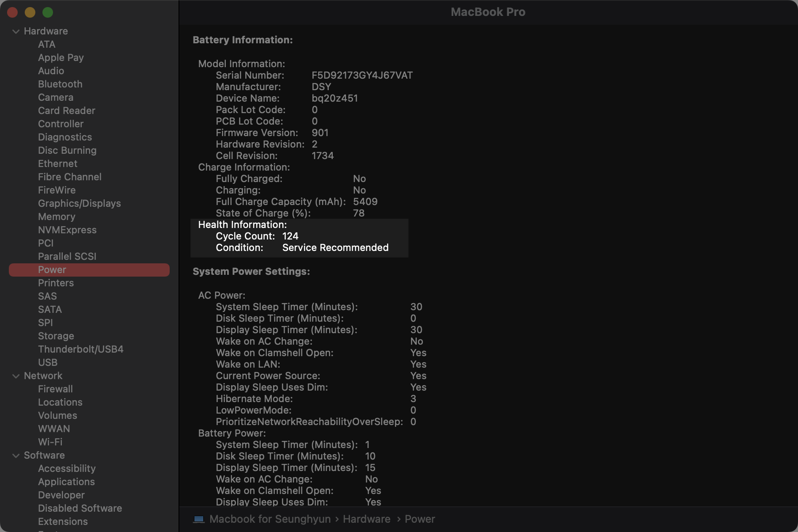
Task: Select Camera in the sidebar
Action: tap(56, 97)
